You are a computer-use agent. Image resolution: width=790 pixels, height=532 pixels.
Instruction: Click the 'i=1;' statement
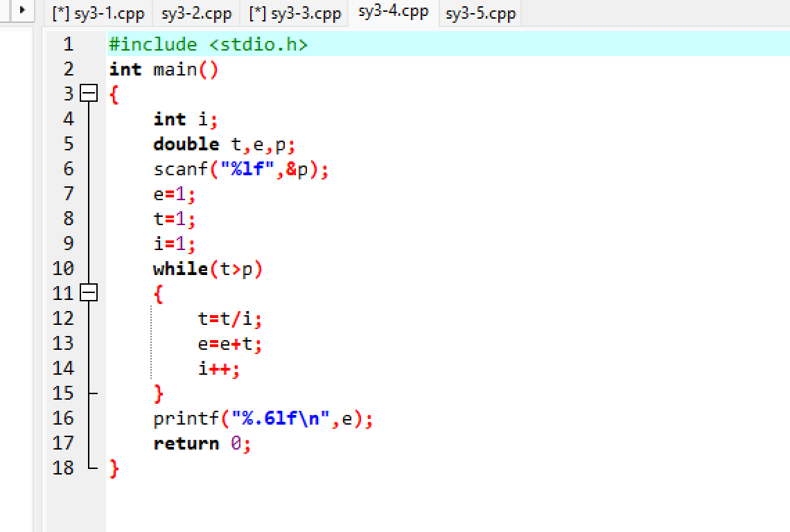point(175,244)
